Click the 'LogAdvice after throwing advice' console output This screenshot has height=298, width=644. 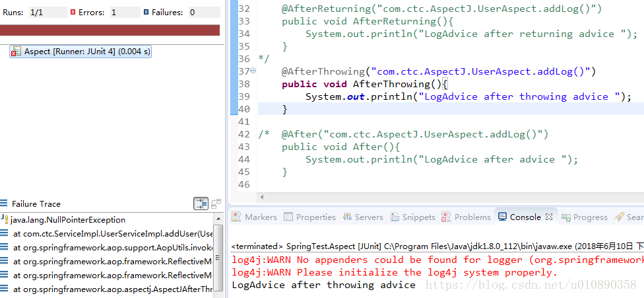(x=323, y=285)
